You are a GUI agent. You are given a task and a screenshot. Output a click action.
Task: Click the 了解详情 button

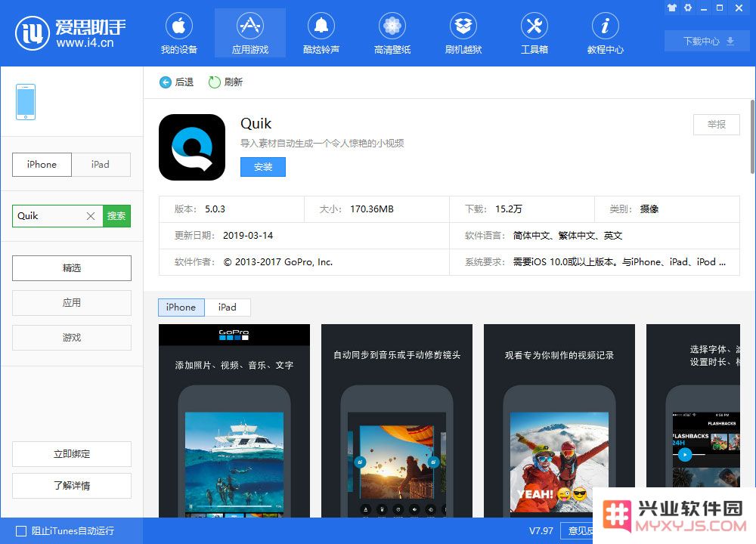[x=71, y=486]
